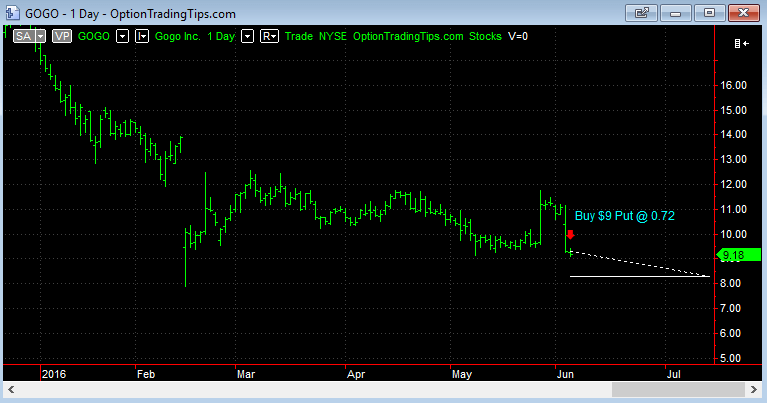Click the pop-out window button in the title bar
The height and width of the screenshot is (403, 767).
641,13
